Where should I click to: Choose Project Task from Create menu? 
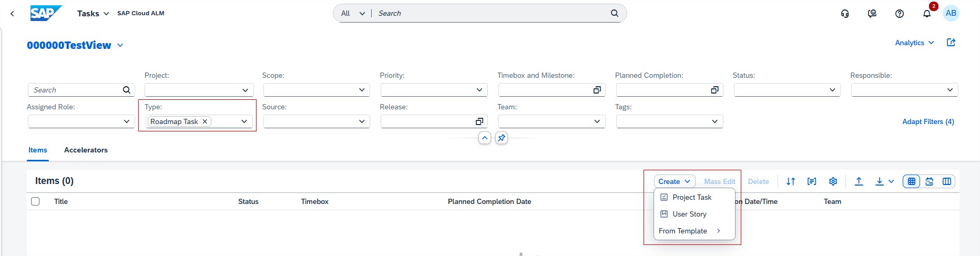pyautogui.click(x=691, y=197)
